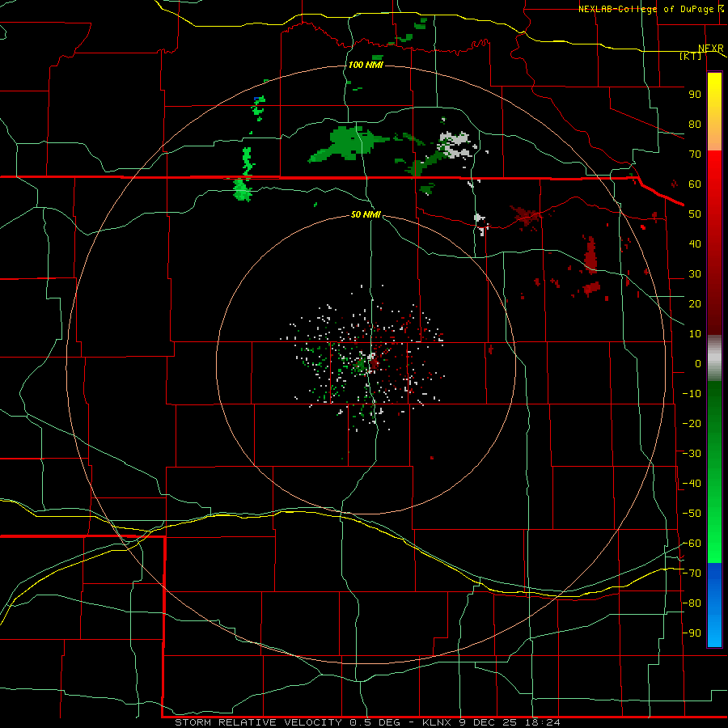This screenshot has height=728, width=728.
Task: Select the positive 60 scale value
Action: (x=695, y=184)
